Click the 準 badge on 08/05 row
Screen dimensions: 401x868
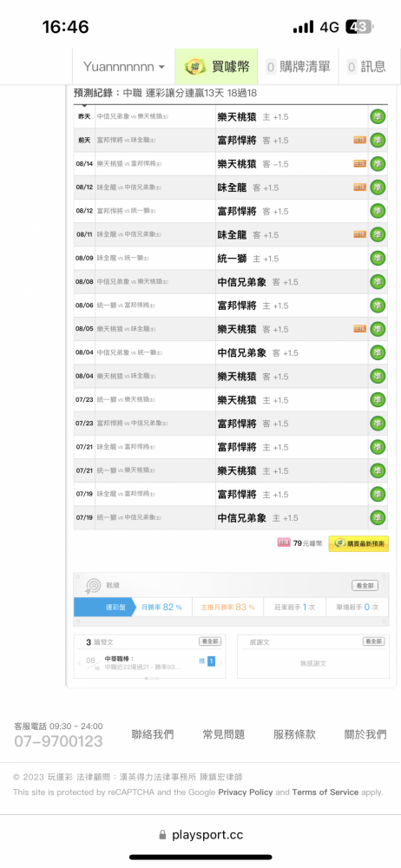pos(378,329)
